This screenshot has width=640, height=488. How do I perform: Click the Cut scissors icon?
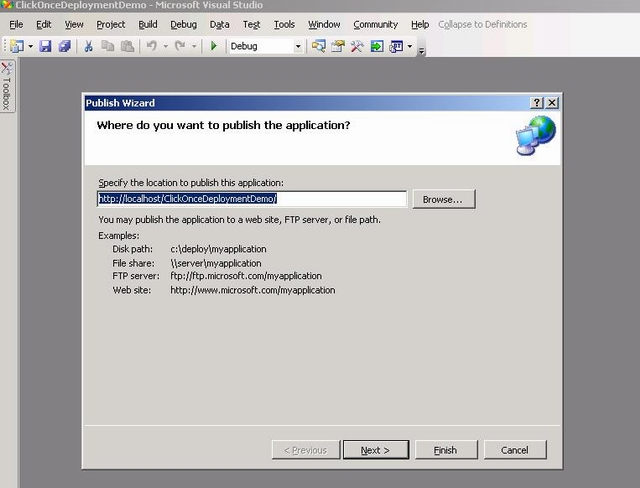(88, 46)
